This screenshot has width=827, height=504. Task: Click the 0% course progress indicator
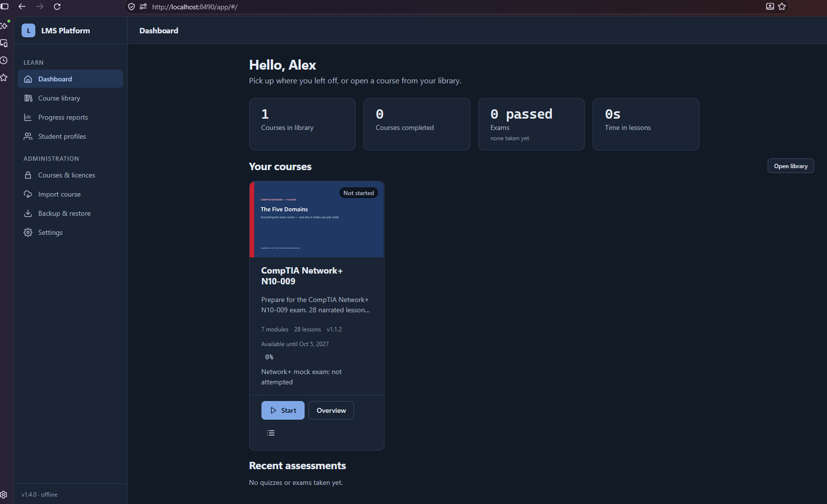click(269, 357)
